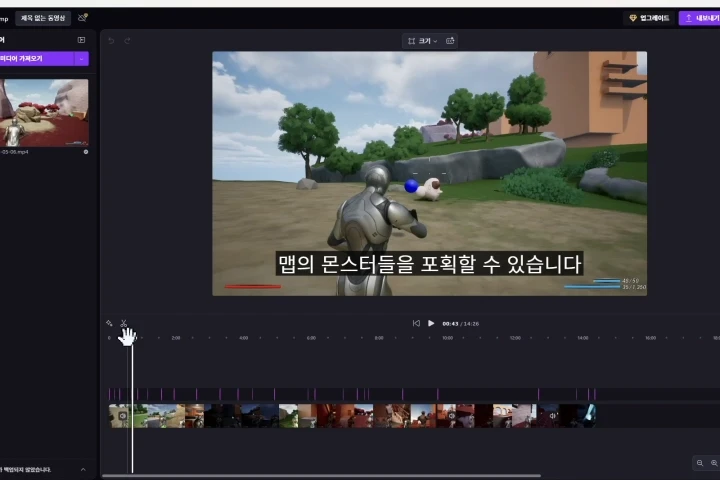Click the 6:00 mark on timeline ruler

311,338
